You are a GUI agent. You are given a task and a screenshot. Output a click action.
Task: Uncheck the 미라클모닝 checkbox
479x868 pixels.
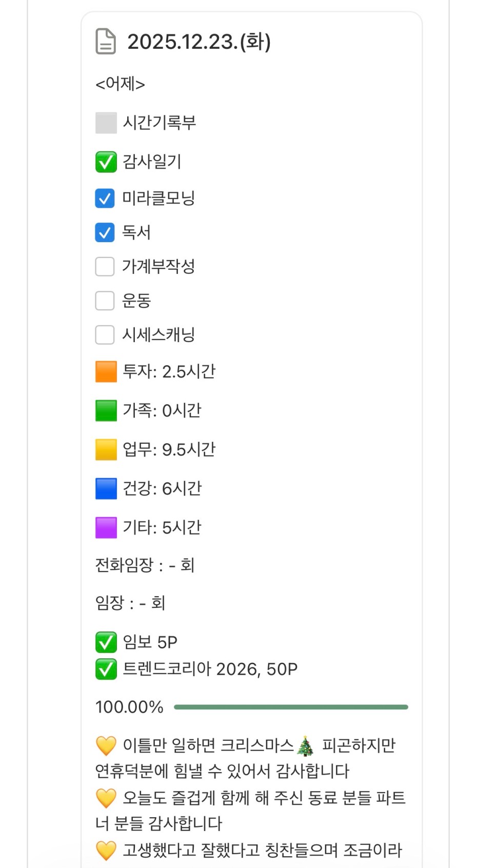[105, 199]
